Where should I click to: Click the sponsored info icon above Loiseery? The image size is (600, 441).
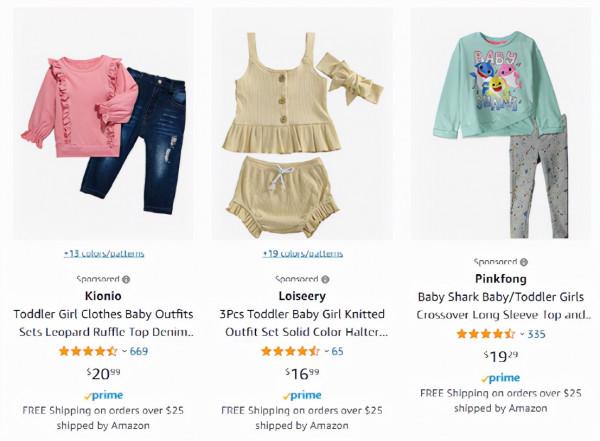tap(326, 279)
